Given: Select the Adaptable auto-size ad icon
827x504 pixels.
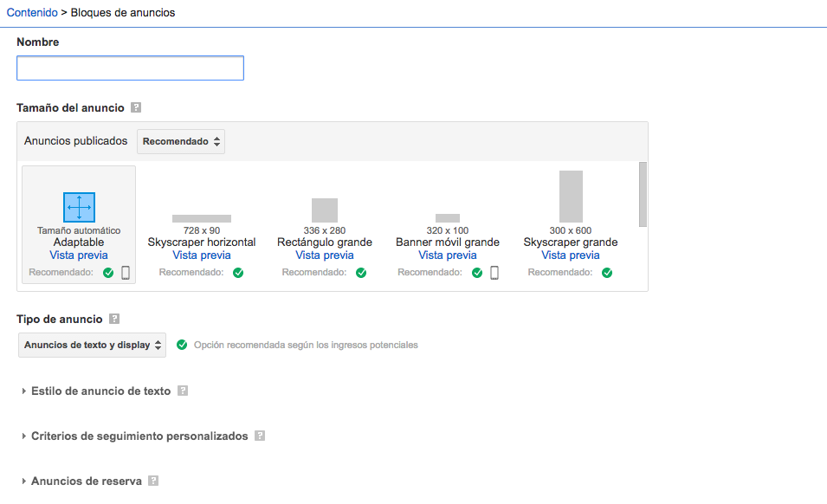Looking at the screenshot, I should coord(79,208).
